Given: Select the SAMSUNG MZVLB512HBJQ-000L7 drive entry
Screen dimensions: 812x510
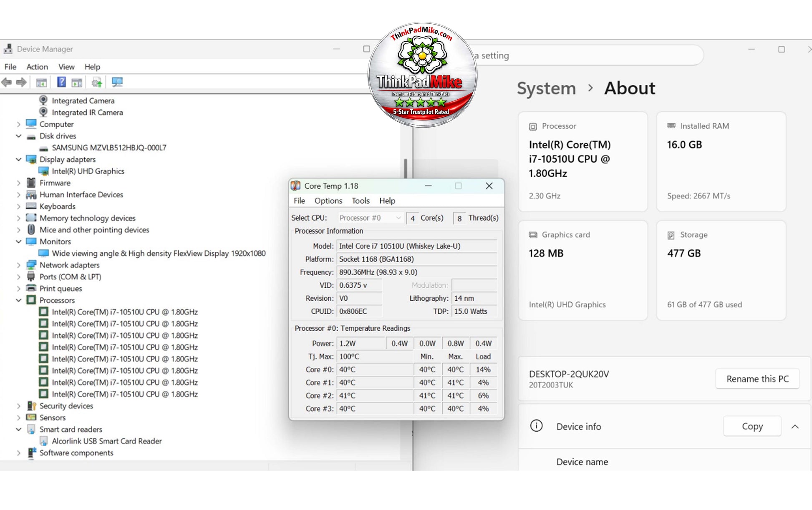Looking at the screenshot, I should [109, 148].
